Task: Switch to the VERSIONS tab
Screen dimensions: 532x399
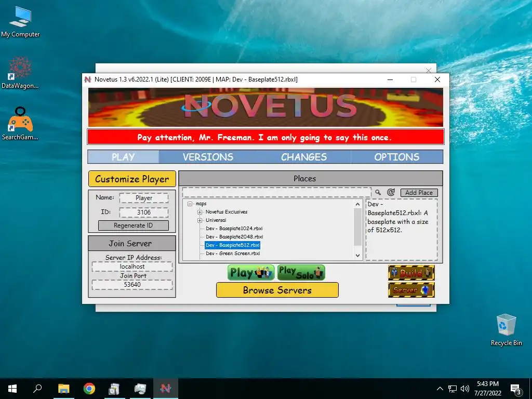Action: click(x=208, y=157)
